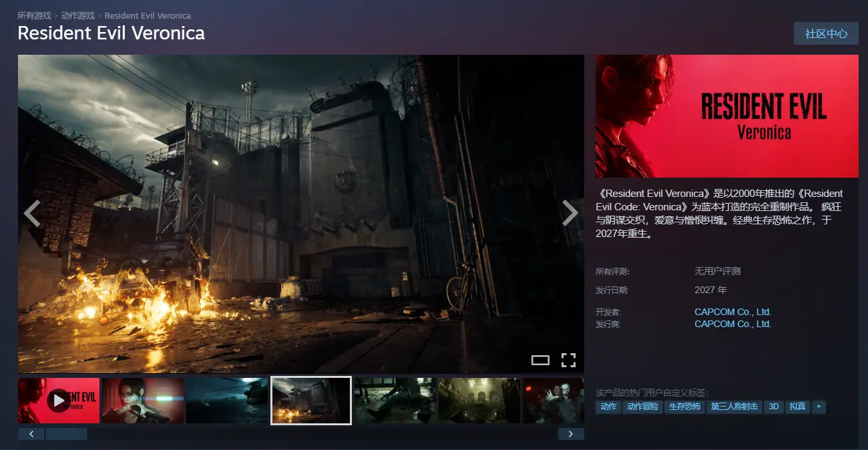
Task: View yellow-lit hall thumbnail
Action: click(x=479, y=400)
